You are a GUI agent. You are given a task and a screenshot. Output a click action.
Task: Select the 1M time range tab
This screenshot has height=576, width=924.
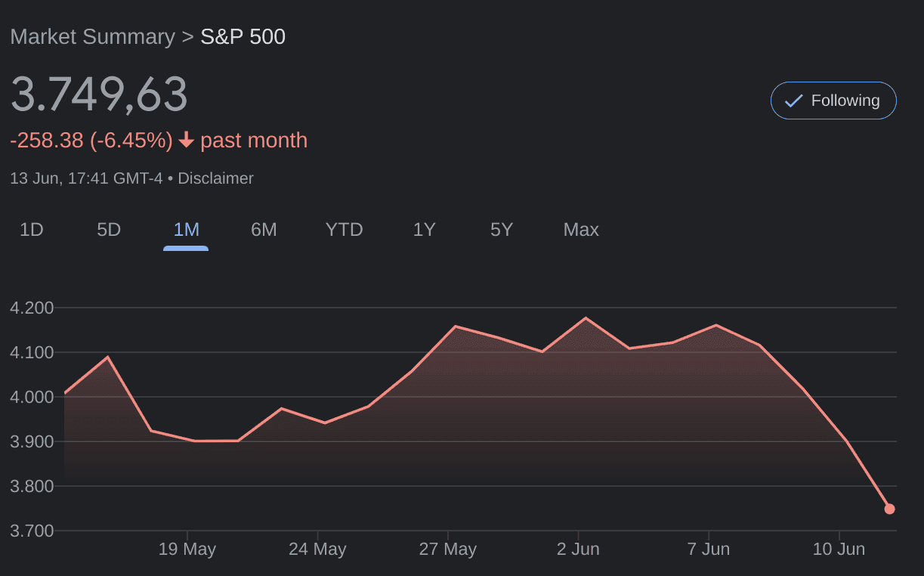click(186, 230)
